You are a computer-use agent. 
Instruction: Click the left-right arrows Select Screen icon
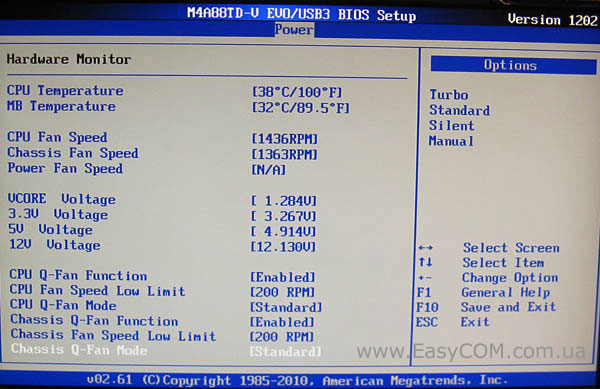[425, 248]
